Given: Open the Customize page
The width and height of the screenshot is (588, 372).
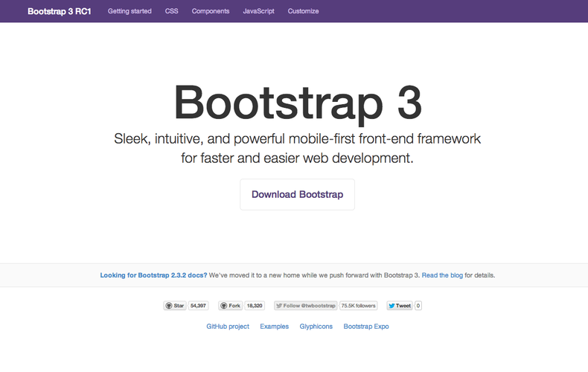Looking at the screenshot, I should pyautogui.click(x=303, y=11).
